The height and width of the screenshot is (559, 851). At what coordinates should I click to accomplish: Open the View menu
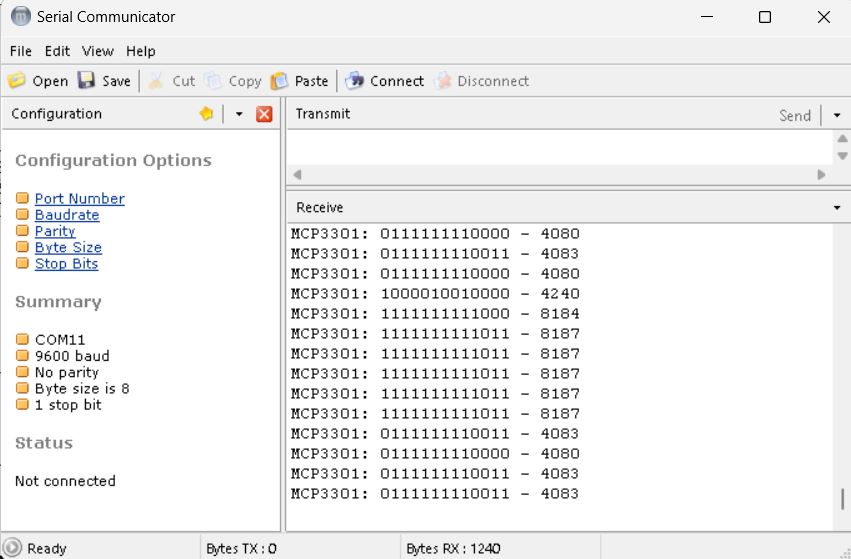pyautogui.click(x=98, y=51)
